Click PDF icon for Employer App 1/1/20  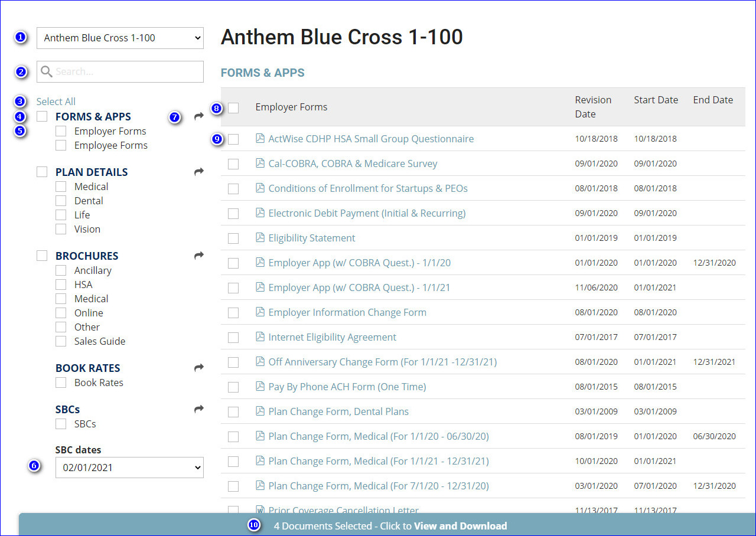click(260, 262)
